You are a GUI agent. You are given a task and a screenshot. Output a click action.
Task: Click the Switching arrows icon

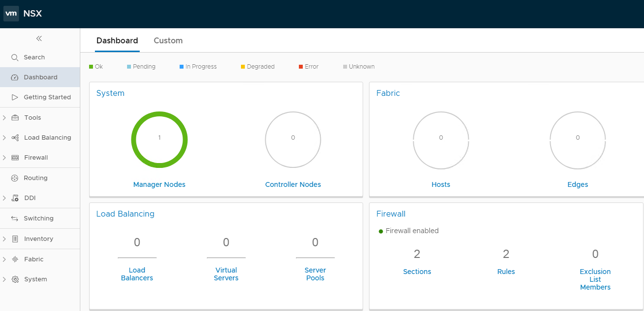pyautogui.click(x=15, y=219)
